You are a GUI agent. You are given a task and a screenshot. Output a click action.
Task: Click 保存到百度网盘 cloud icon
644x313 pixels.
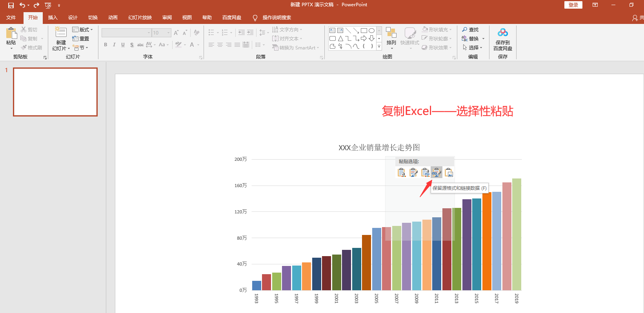click(x=503, y=33)
